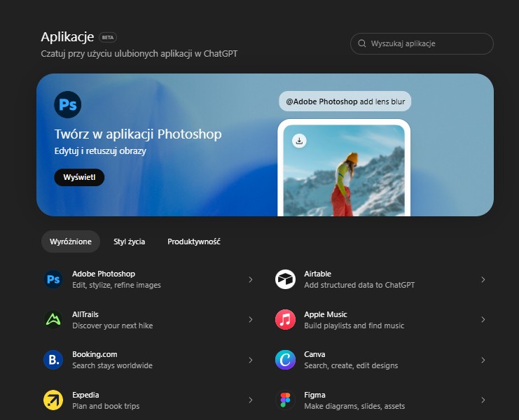
Task: Click the 'Airtable' app name
Action: click(318, 274)
